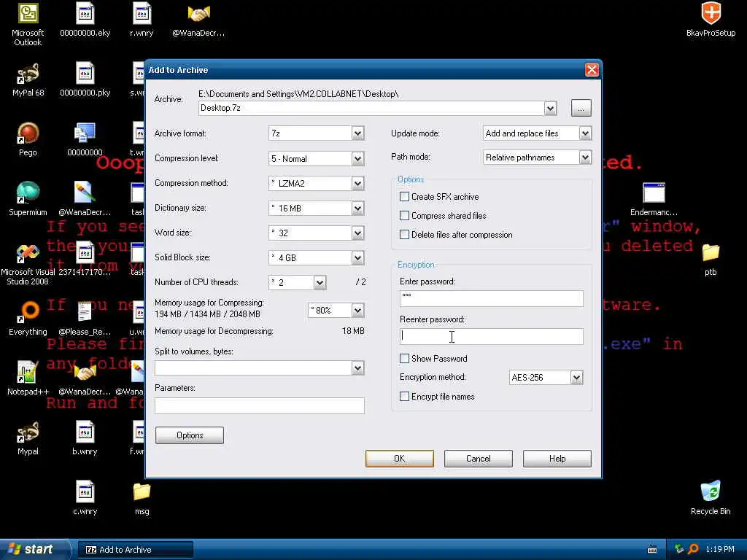Screen dimensions: 747x560
Task: Open the Path mode dropdown
Action: pyautogui.click(x=586, y=157)
